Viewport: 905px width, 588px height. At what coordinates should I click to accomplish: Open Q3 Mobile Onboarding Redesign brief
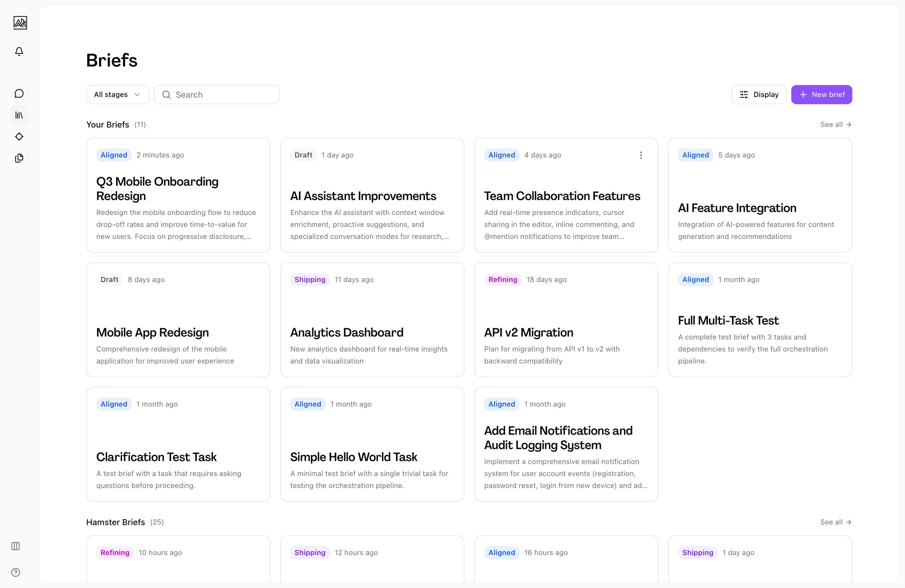pyautogui.click(x=178, y=196)
